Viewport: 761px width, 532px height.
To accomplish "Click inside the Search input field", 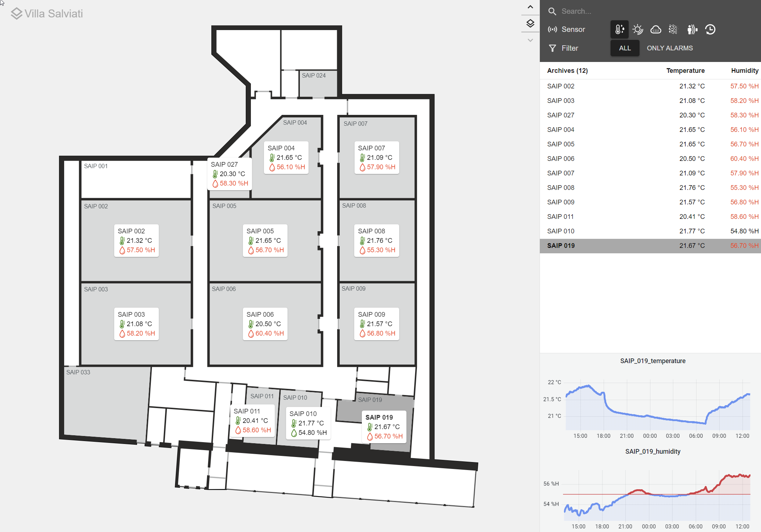I will point(616,11).
